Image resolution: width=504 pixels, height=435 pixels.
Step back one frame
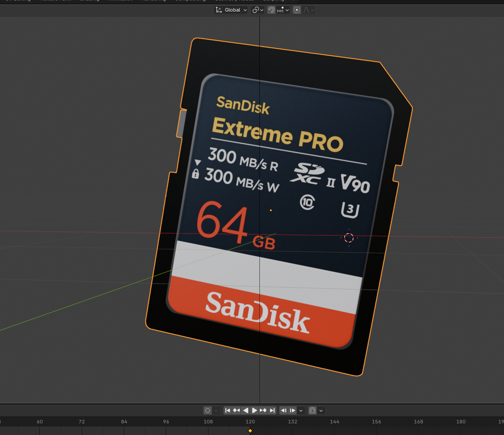283,410
